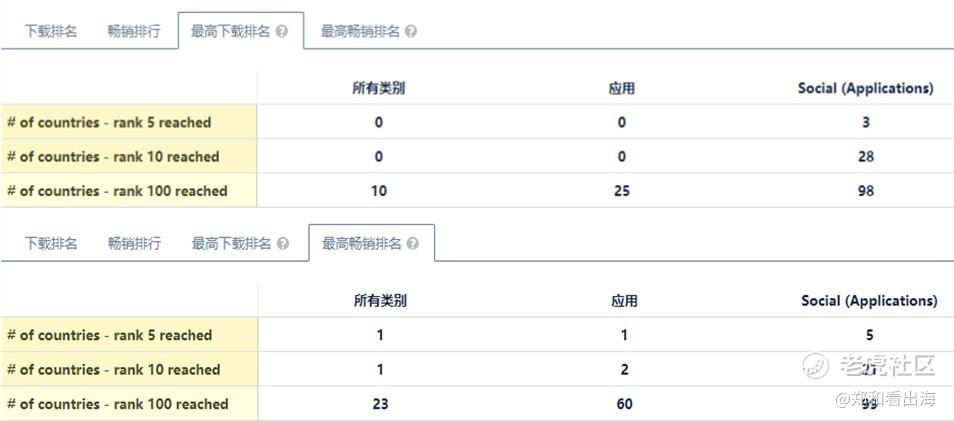Click the value 98 in the upper table
Screen dimensions: 954x421
[x=866, y=191]
